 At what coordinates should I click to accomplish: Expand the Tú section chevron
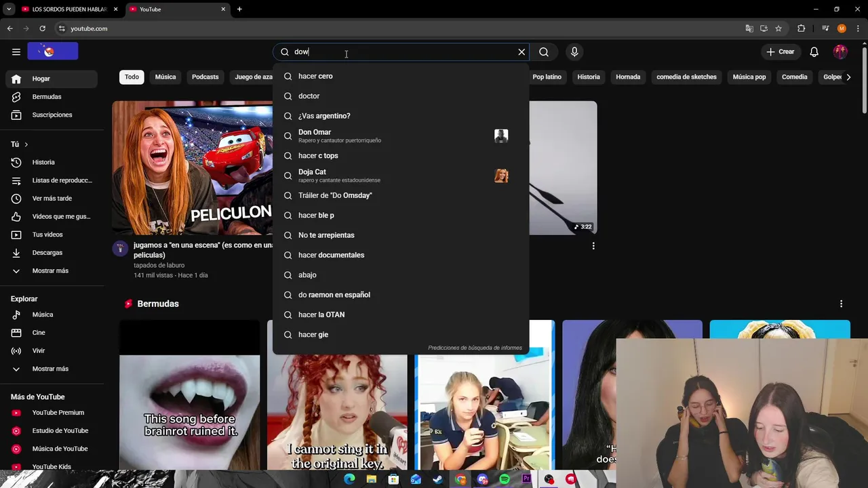click(26, 144)
